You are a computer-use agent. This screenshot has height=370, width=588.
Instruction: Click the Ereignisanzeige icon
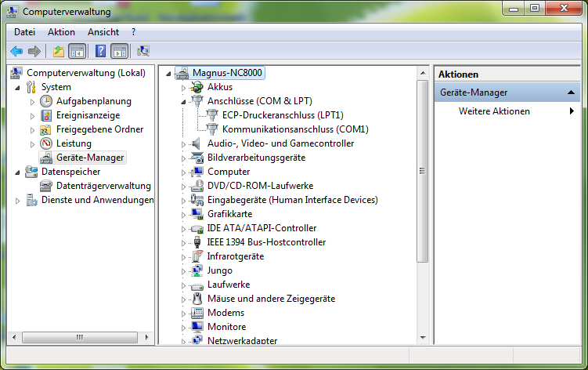coord(46,115)
